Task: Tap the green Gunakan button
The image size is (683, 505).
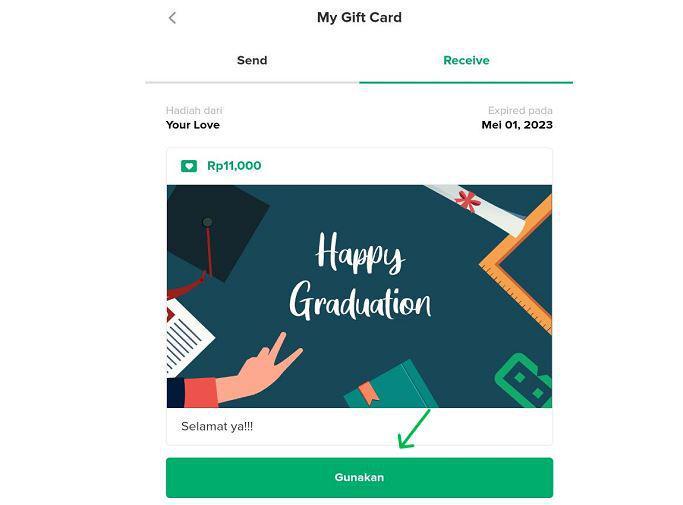Action: pos(359,478)
